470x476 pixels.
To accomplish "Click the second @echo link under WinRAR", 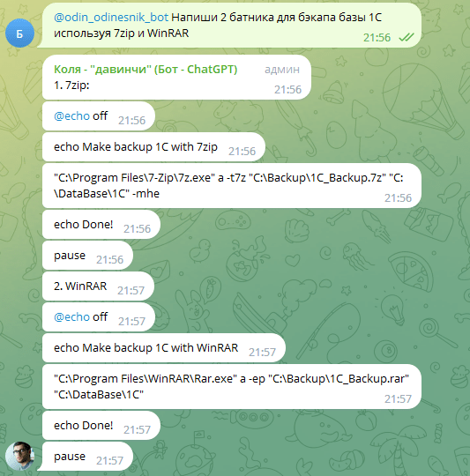I will tap(71, 317).
